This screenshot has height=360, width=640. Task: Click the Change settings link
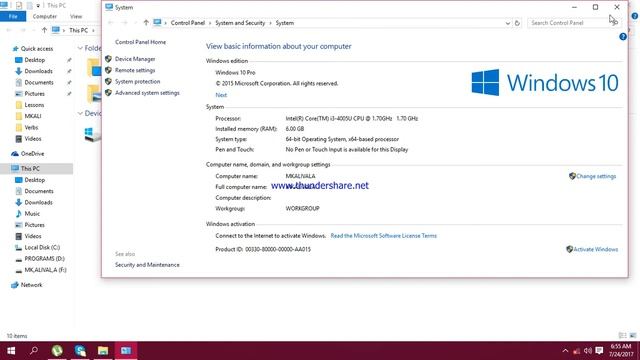click(596, 176)
